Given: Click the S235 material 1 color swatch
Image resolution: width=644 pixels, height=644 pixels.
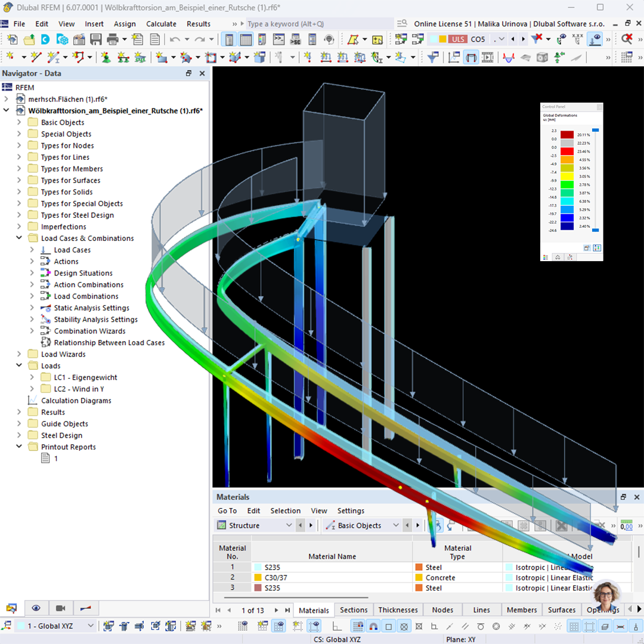Looking at the screenshot, I should 258,567.
